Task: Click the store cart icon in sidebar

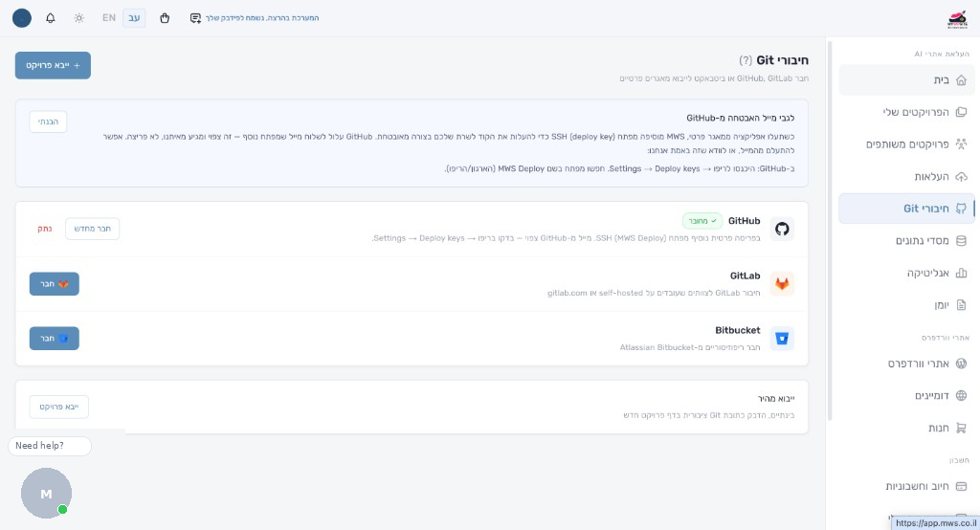Action: (x=961, y=428)
